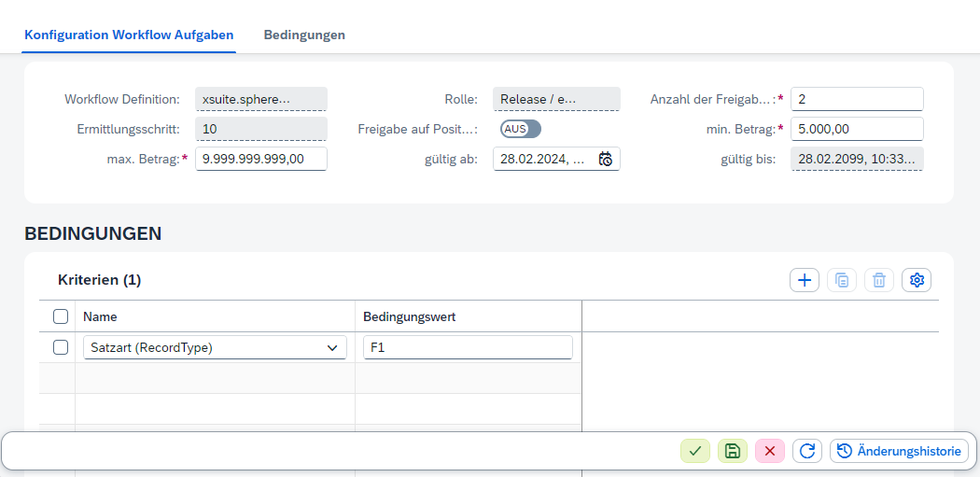Screen dimensions: 980x477
Task: Select the Konfiguration Workflow Aufgaben tab
Action: (129, 35)
